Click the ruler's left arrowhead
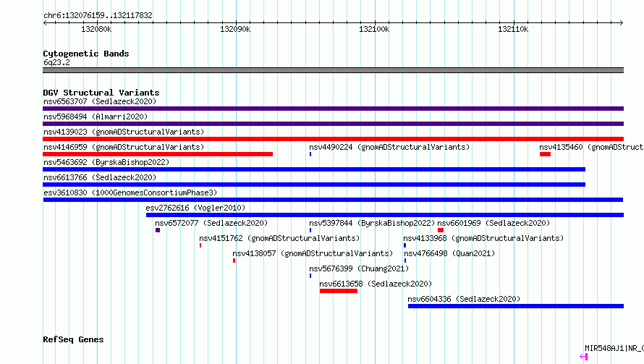644x364 pixels. tap(45, 22)
